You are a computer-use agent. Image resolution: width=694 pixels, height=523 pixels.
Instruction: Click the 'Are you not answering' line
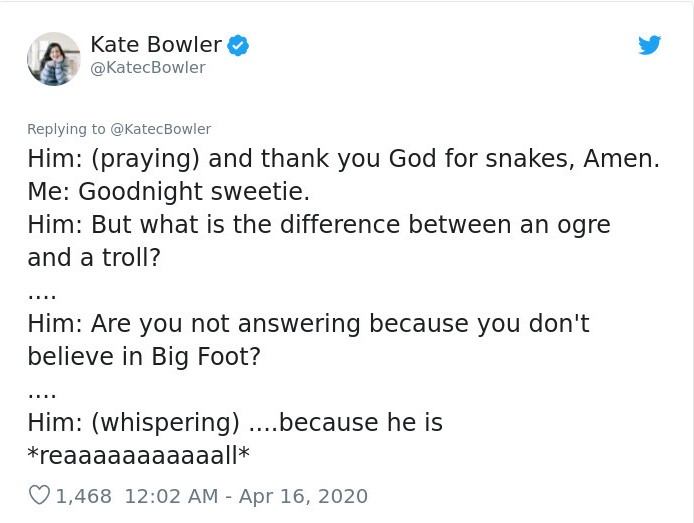click(x=308, y=323)
